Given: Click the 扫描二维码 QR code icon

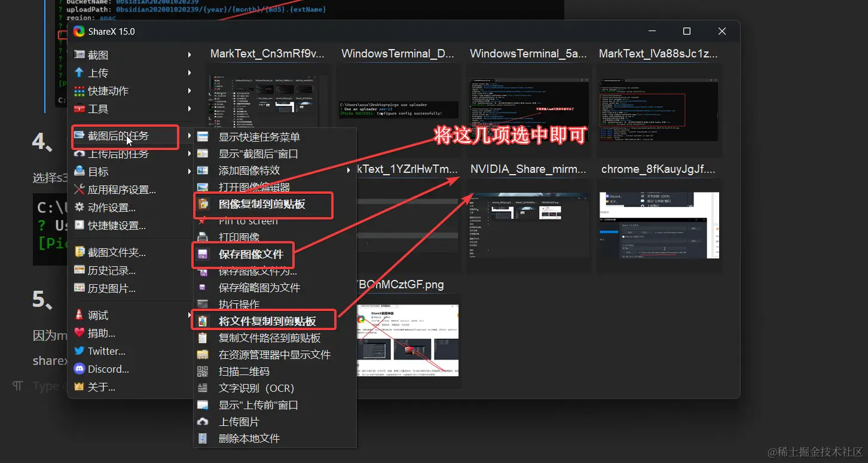Looking at the screenshot, I should point(203,371).
